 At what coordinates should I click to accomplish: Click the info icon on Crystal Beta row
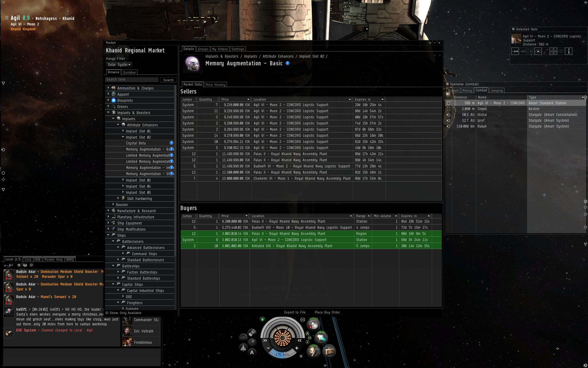(171, 143)
